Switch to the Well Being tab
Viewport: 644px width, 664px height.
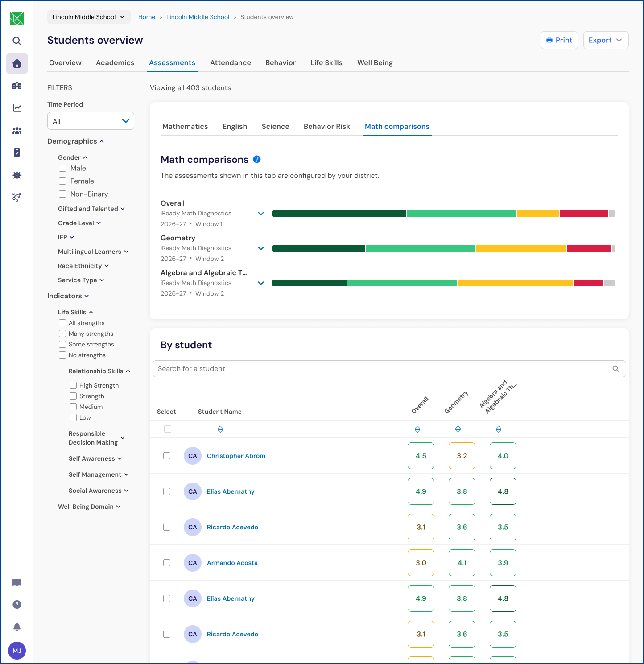375,63
